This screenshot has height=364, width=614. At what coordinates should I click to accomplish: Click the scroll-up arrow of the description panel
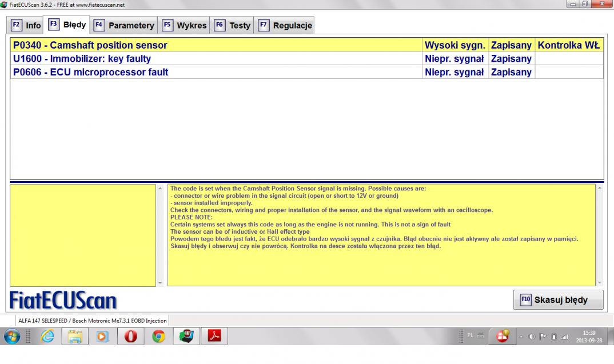point(600,188)
